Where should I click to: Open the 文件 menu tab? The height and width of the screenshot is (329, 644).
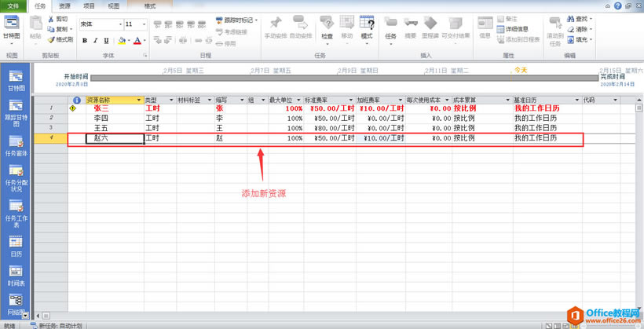(x=13, y=5)
